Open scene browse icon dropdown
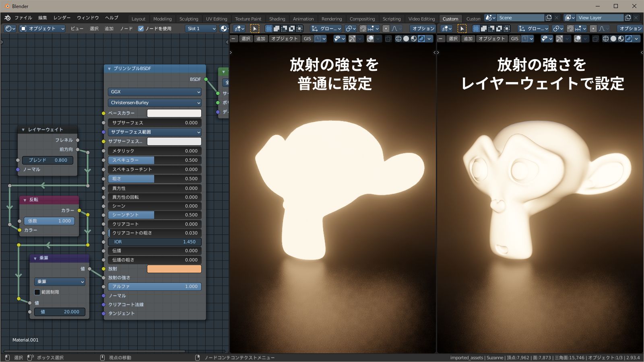Image resolution: width=644 pixels, height=362 pixels. [x=490, y=18]
